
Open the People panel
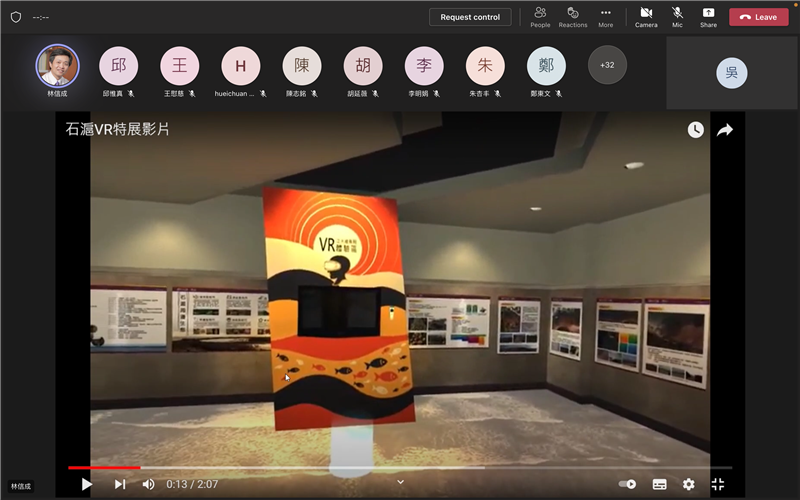540,17
